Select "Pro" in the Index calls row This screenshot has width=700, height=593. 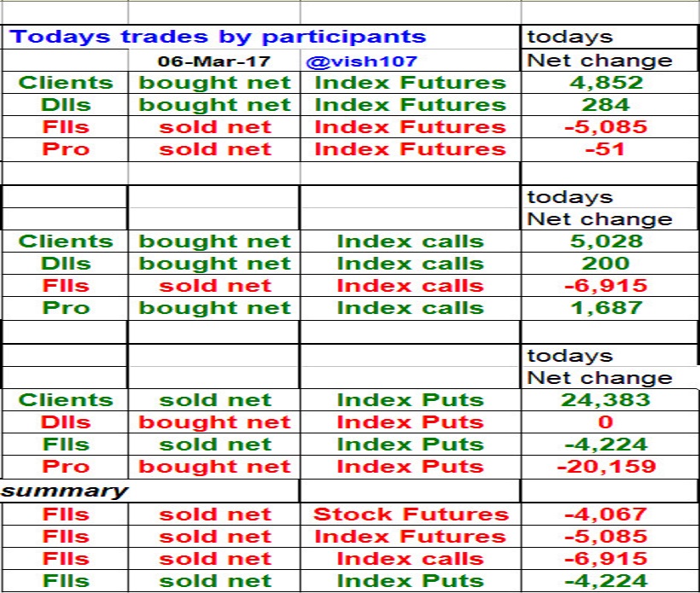point(66,308)
